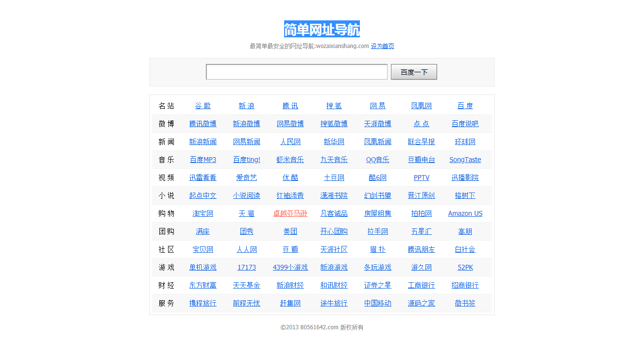Viewport: 644px width, 339px height.
Task: Open the 高朋 link
Action: [465, 231]
